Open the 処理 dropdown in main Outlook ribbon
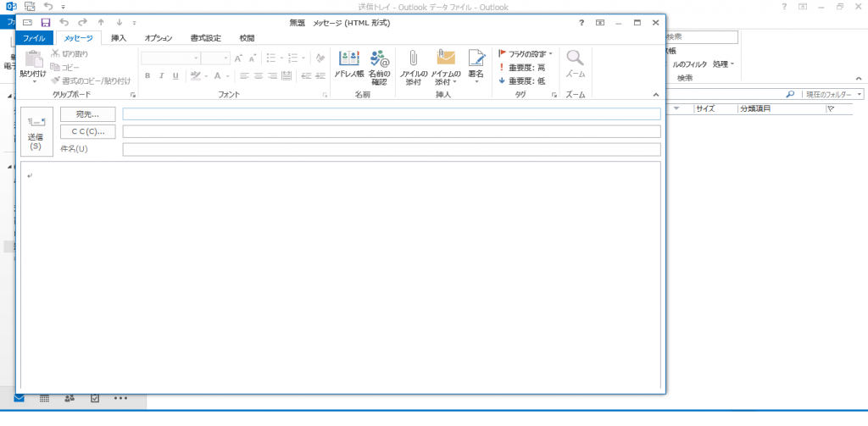Image resolution: width=868 pixels, height=426 pixels. click(x=724, y=64)
